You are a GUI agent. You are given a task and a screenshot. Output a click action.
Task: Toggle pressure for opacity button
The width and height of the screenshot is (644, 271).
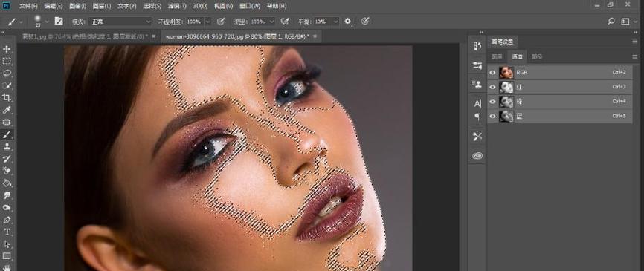coord(221,22)
